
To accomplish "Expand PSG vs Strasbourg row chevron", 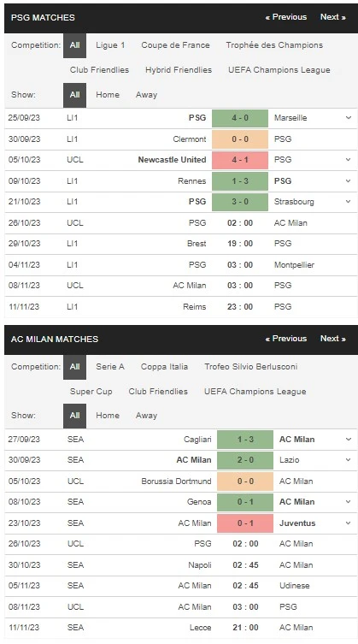I will (x=348, y=202).
